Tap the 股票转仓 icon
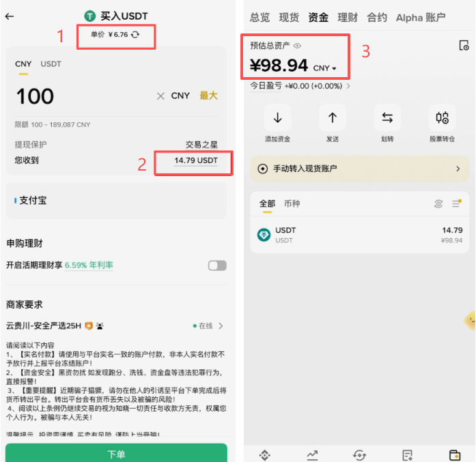This screenshot has height=462, width=476. 442,117
